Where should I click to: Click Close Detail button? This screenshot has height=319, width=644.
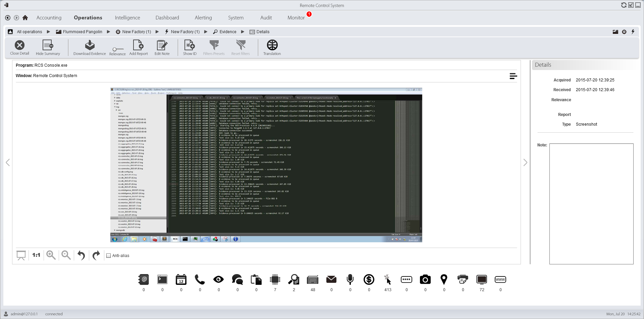point(19,46)
